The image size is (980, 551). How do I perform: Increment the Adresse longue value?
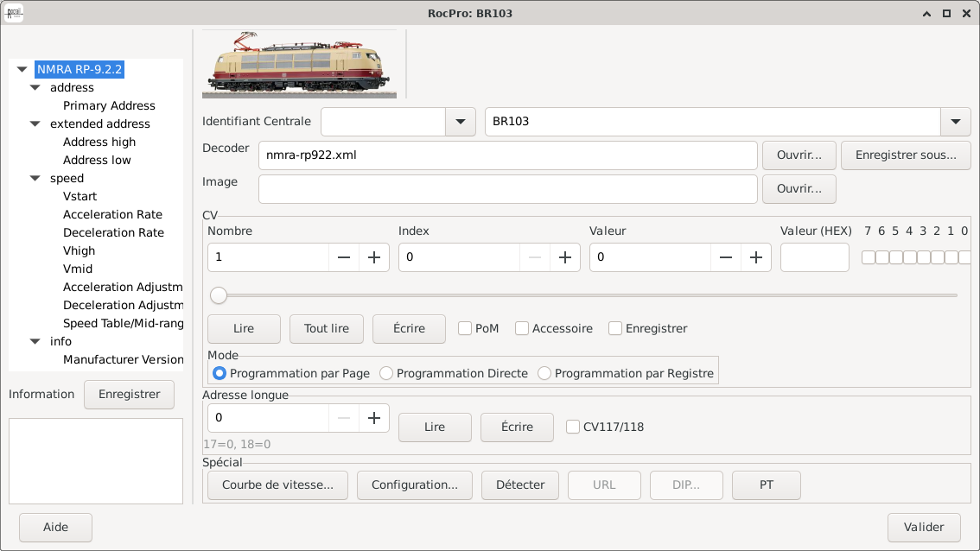point(374,418)
